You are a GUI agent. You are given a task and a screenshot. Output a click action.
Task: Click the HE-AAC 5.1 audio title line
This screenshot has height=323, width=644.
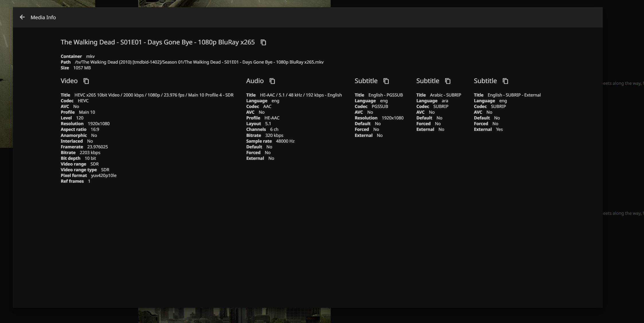click(x=300, y=95)
